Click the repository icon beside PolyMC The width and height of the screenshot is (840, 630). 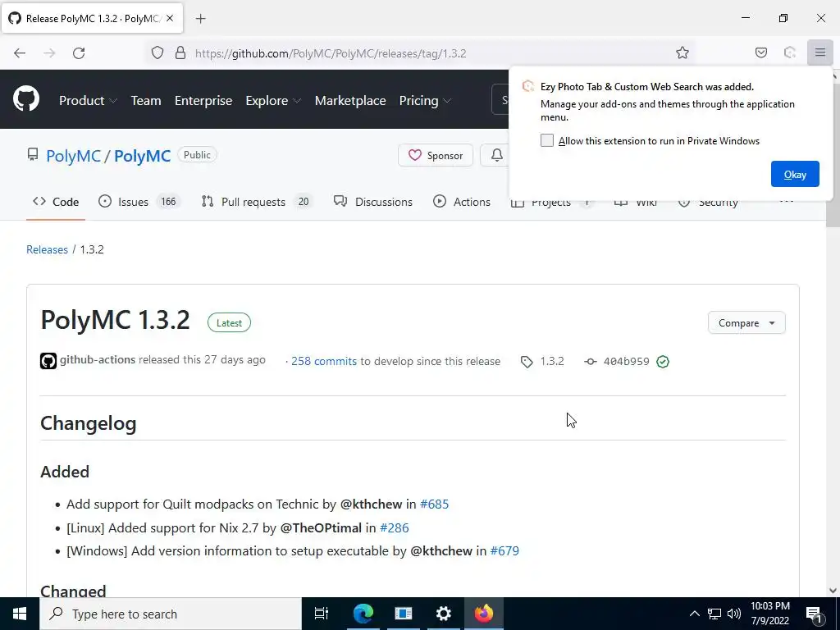tap(33, 155)
